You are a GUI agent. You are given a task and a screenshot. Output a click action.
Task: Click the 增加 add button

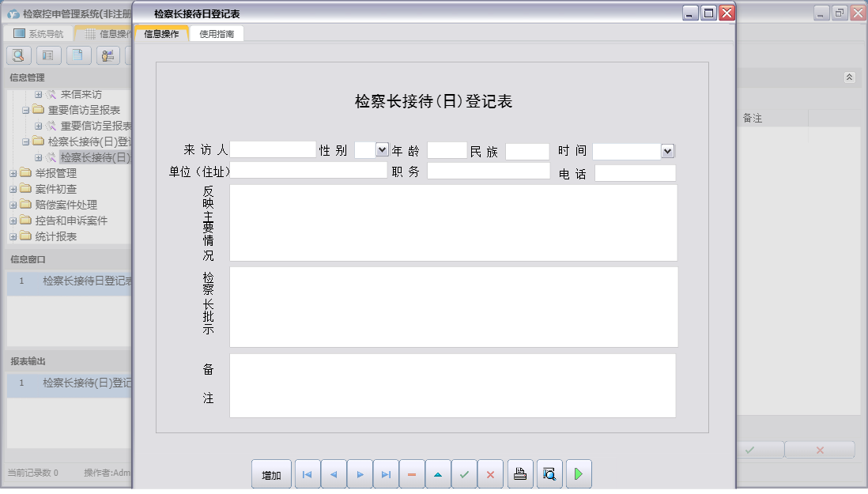pyautogui.click(x=271, y=474)
